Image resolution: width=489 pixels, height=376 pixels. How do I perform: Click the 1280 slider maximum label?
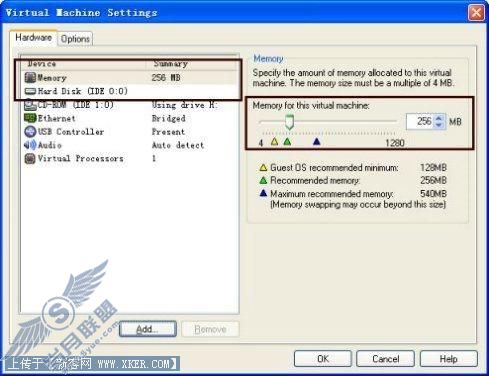click(395, 143)
